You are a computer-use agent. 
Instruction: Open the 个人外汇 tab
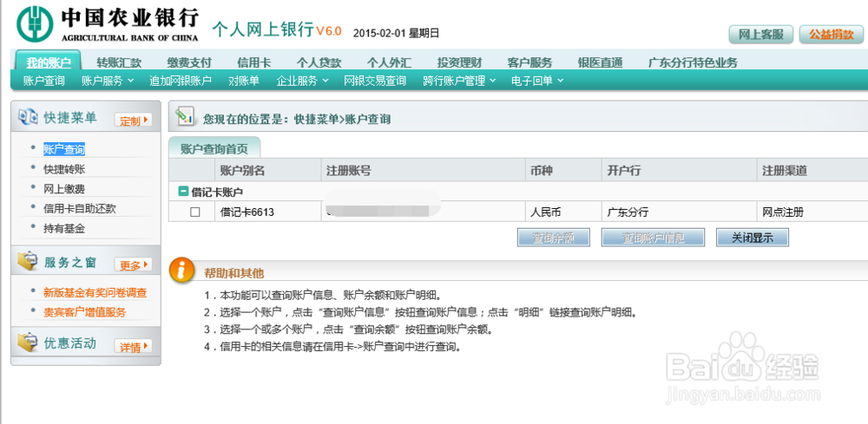click(x=389, y=62)
